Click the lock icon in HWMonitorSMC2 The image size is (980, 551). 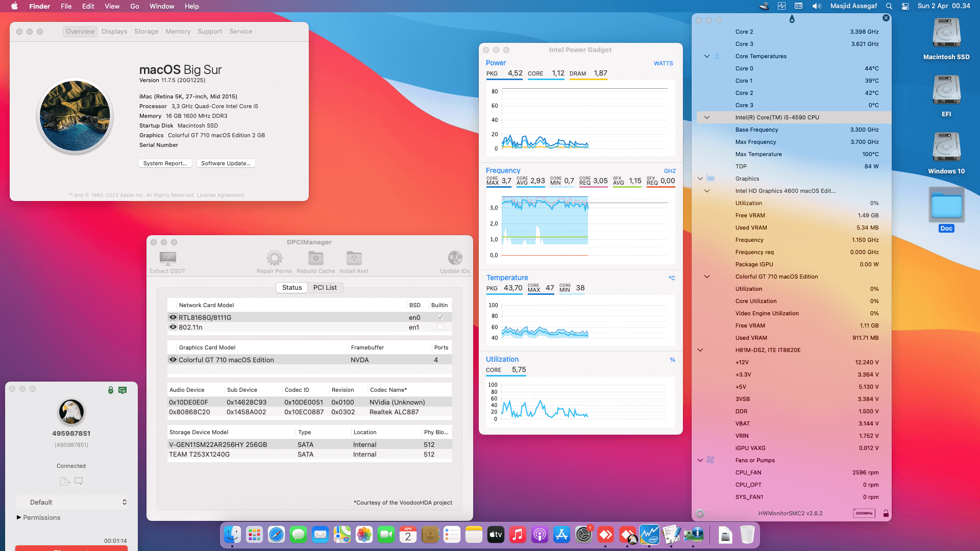[x=886, y=513]
